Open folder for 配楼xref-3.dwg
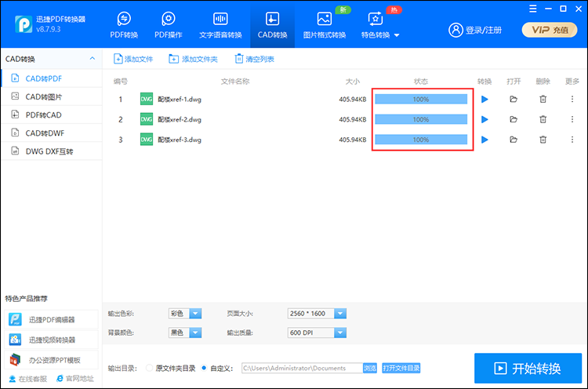Image resolution: width=588 pixels, height=389 pixels. tap(514, 140)
